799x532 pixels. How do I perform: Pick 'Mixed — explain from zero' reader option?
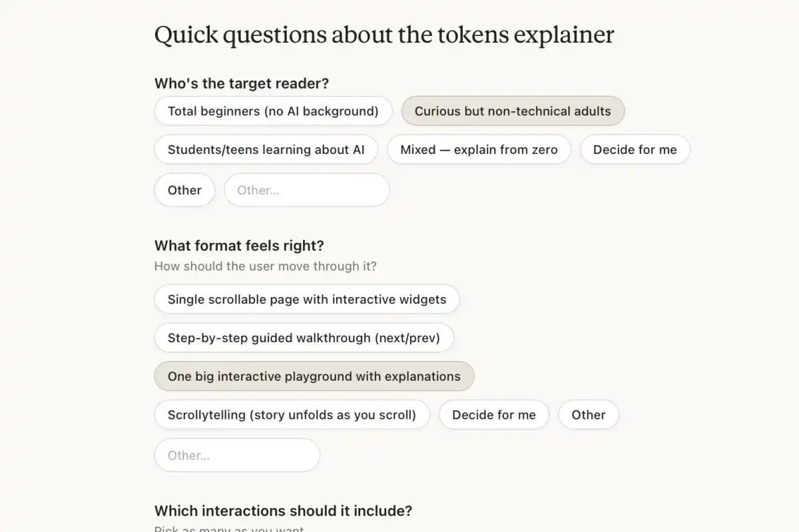(x=479, y=150)
